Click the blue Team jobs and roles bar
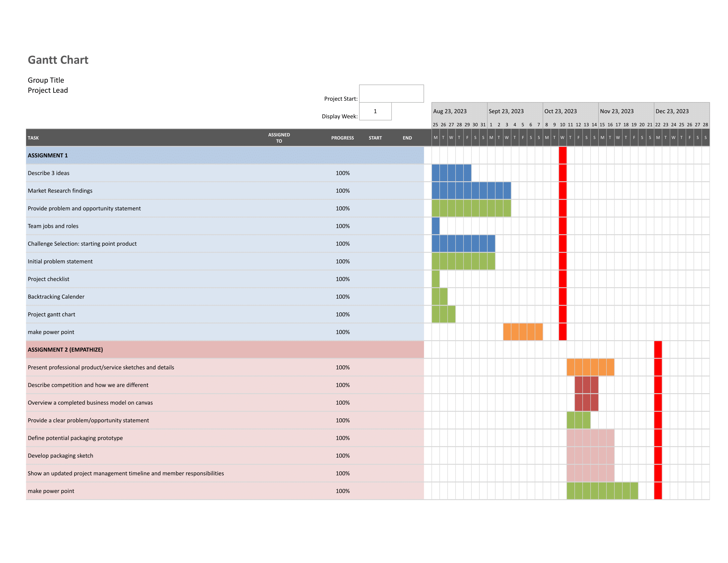 click(435, 226)
